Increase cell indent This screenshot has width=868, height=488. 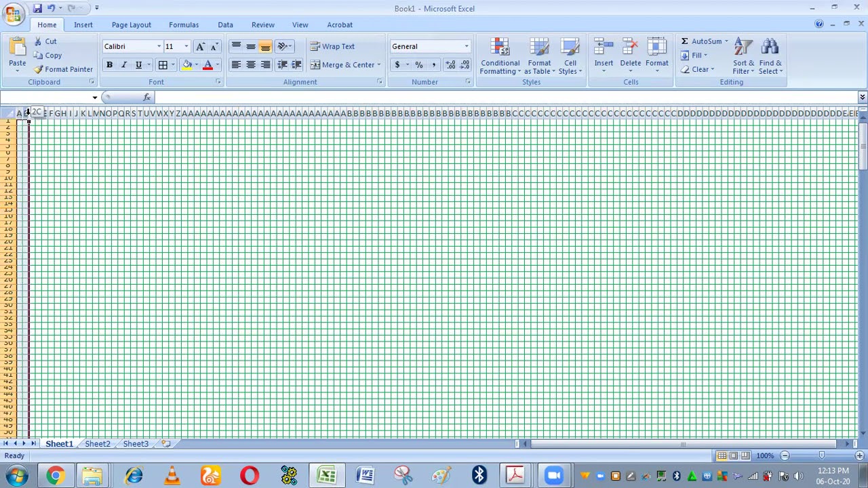pos(296,65)
